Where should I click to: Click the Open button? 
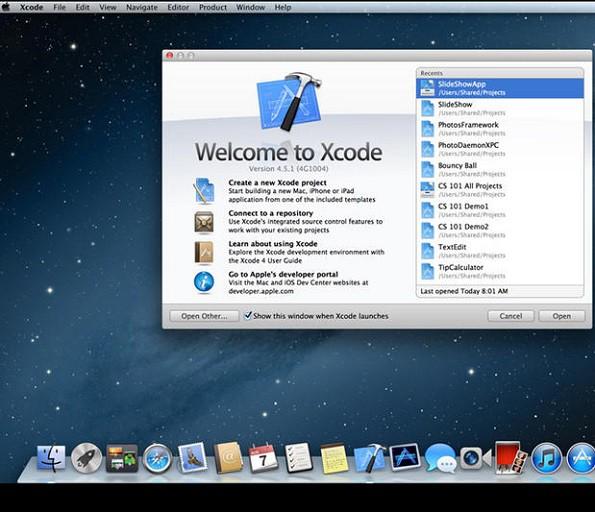coord(561,316)
